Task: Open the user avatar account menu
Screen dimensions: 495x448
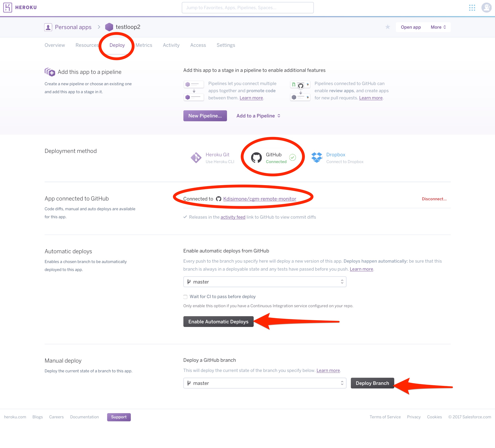Action: point(486,8)
